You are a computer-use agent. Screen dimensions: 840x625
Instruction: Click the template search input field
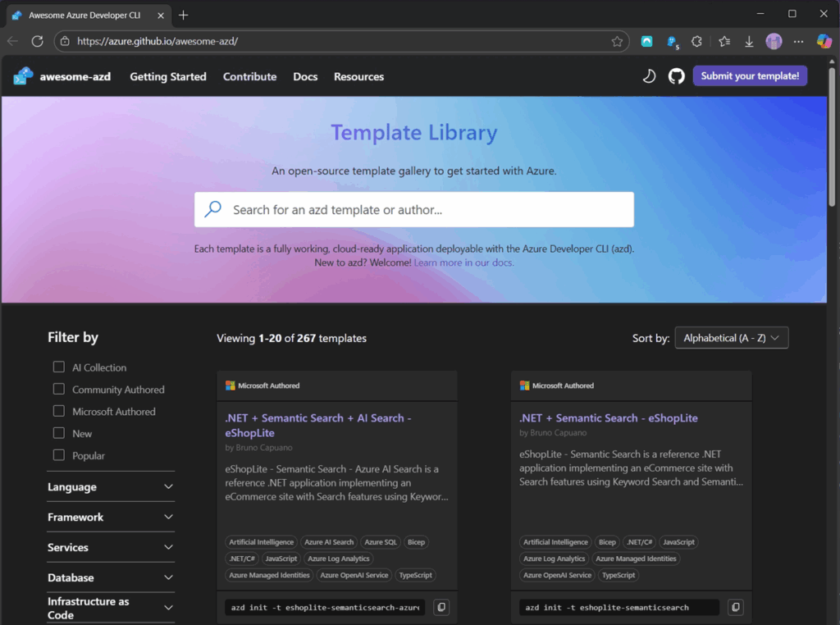click(x=427, y=210)
